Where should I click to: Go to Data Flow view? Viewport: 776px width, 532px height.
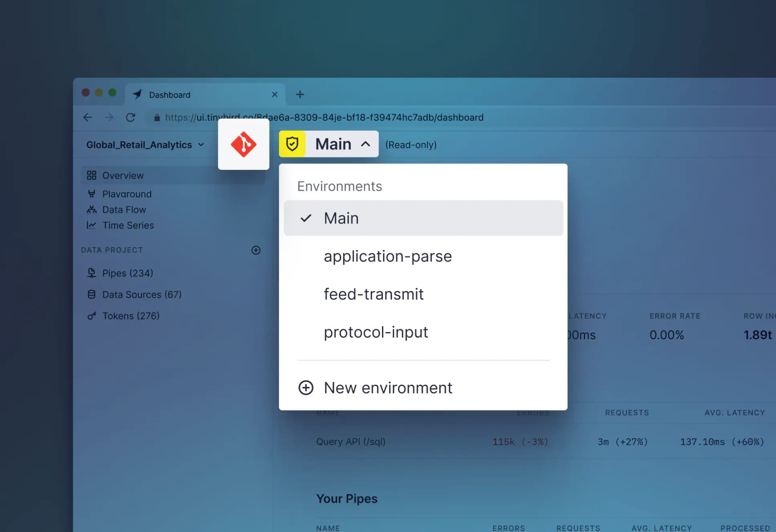click(x=124, y=210)
